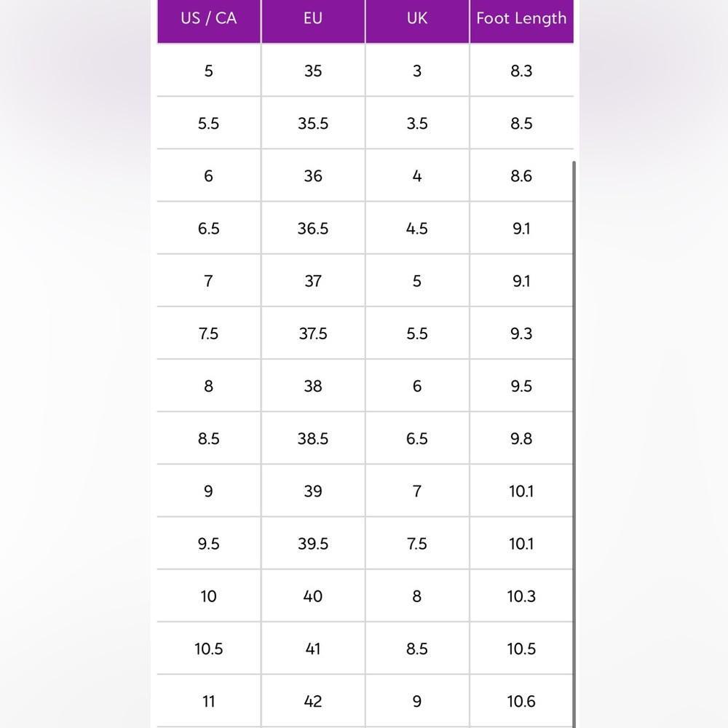Viewport: 728px width, 728px height.
Task: Select the EU size 38.5 cell
Action: click(x=313, y=438)
